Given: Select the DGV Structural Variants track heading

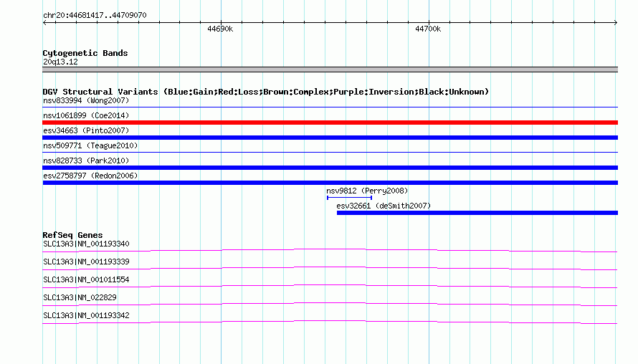Looking at the screenshot, I should click(x=266, y=92).
